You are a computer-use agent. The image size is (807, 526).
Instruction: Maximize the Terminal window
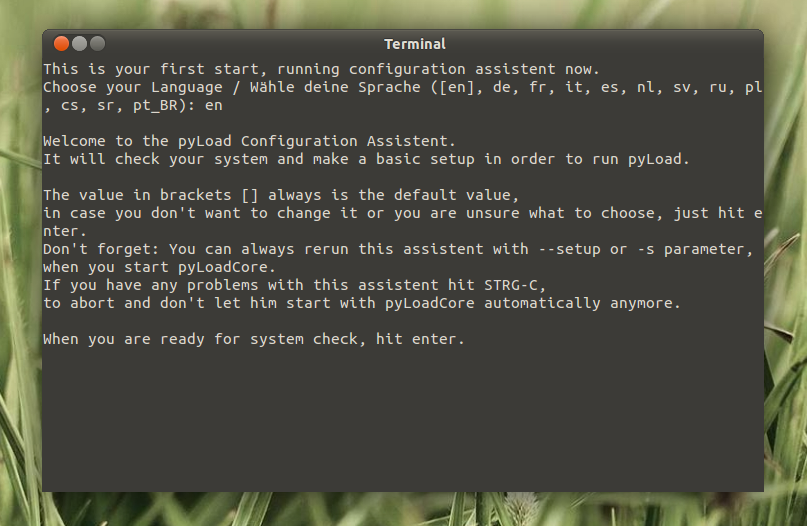tap(97, 44)
